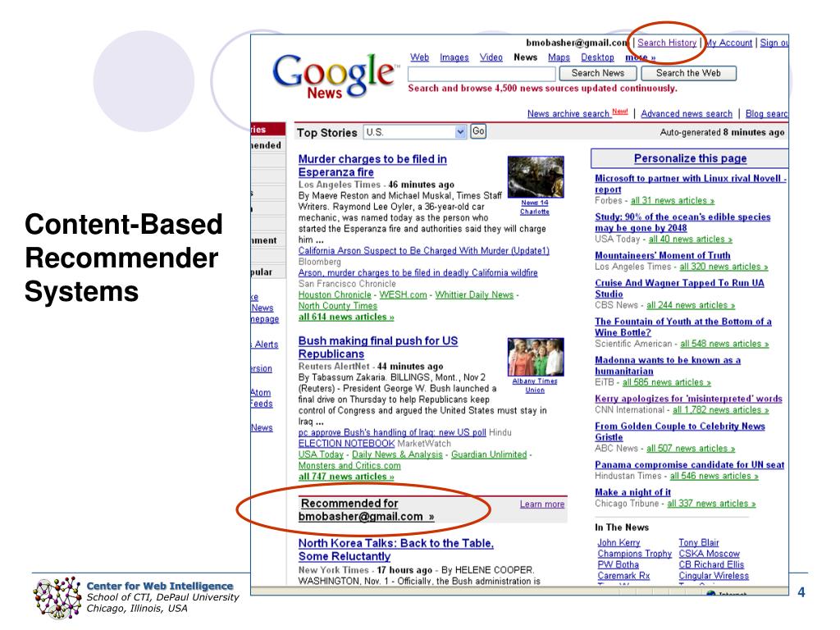Viewport: 840px width, 630px height.
Task: View all 747 news articles
Action: 346,477
